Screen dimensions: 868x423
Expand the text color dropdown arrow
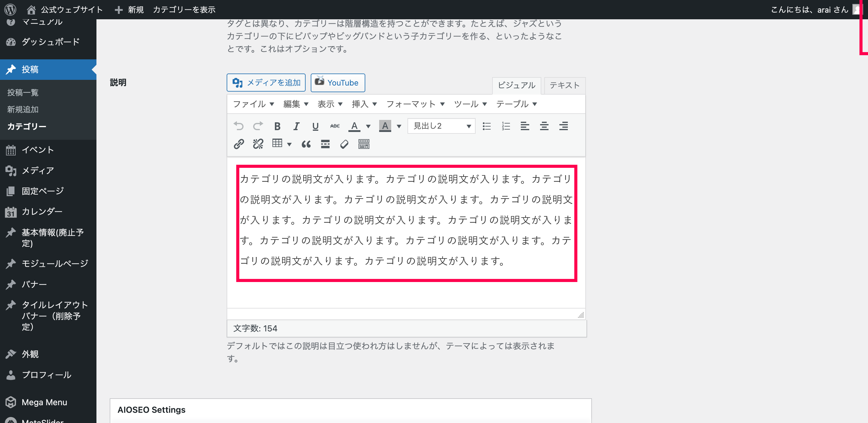[x=368, y=126]
